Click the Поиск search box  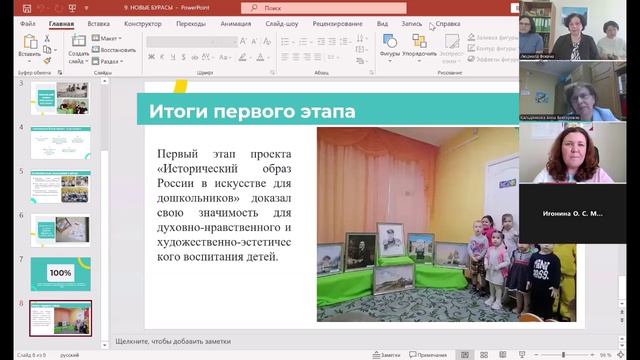coord(324,8)
